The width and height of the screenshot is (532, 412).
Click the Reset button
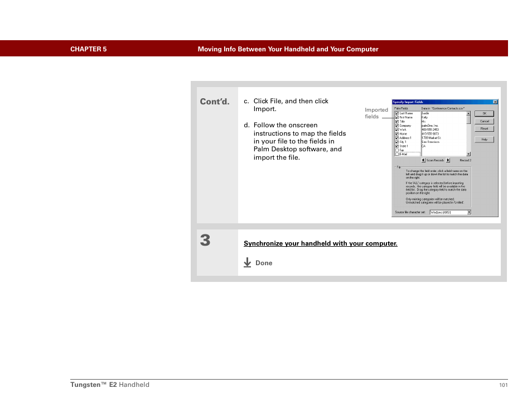click(x=484, y=129)
